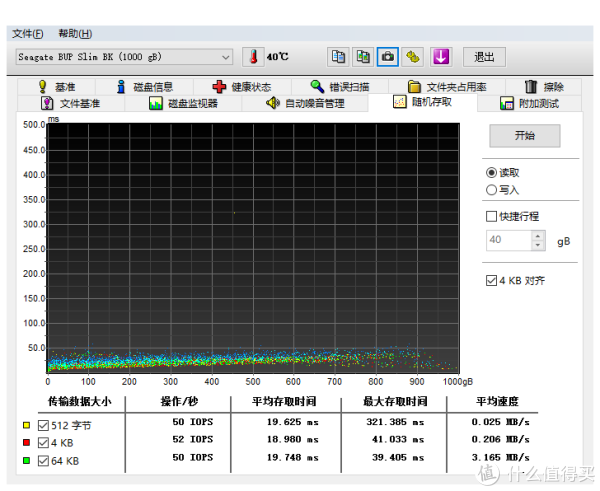Uncheck the 512 字节 checkbox

tap(43, 425)
